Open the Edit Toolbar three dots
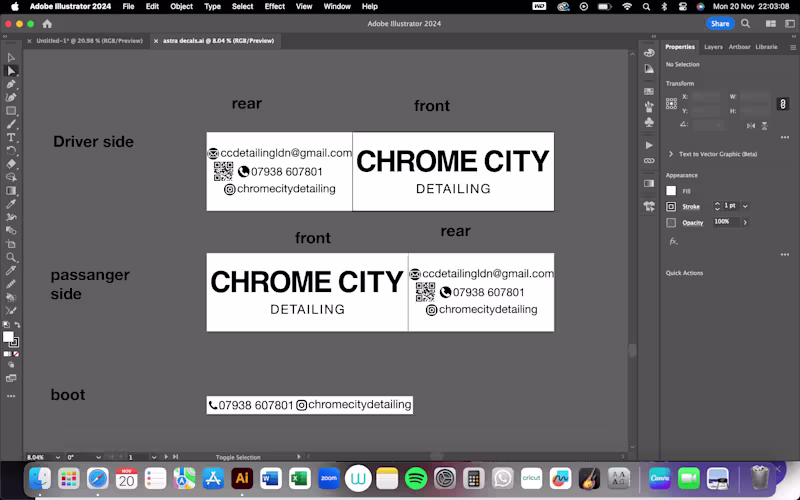This screenshot has height=500, width=800. pyautogui.click(x=11, y=396)
